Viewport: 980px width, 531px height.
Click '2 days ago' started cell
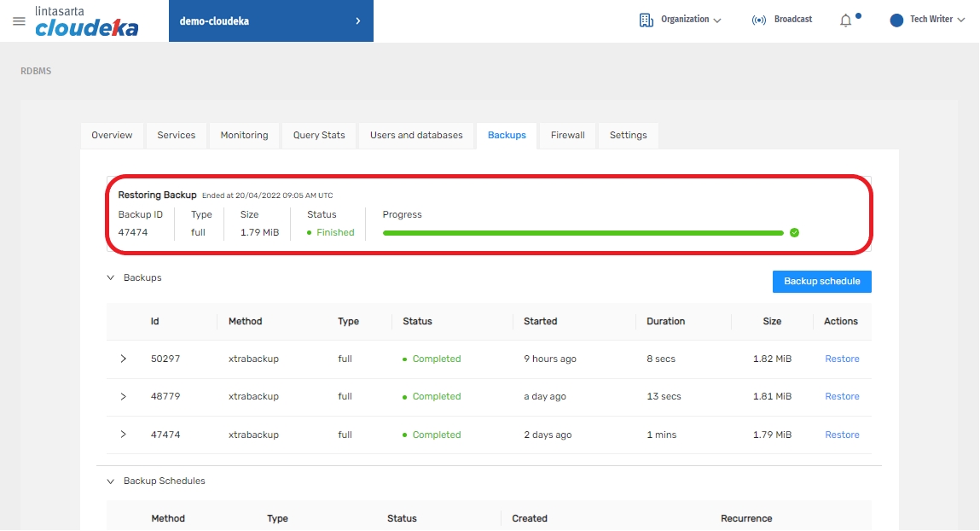(x=548, y=435)
